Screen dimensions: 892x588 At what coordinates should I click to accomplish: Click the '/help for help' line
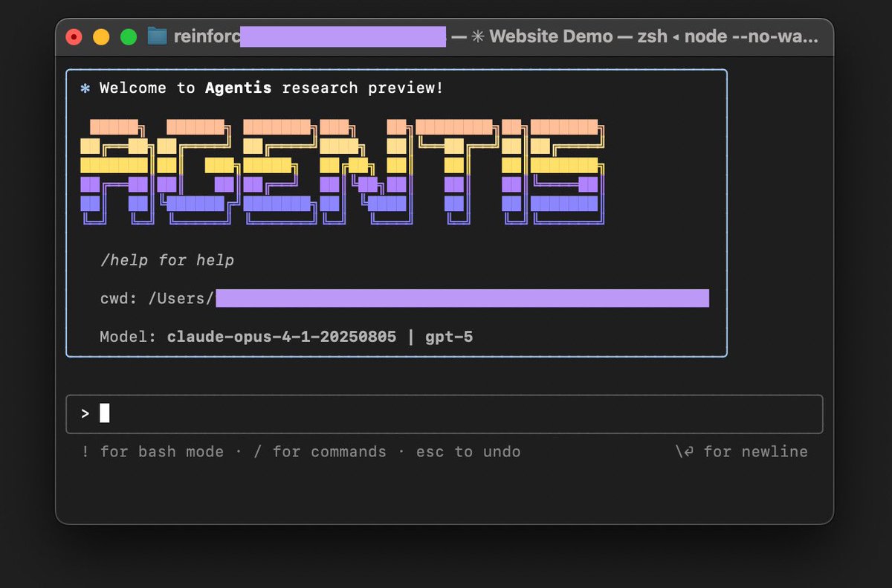(167, 260)
